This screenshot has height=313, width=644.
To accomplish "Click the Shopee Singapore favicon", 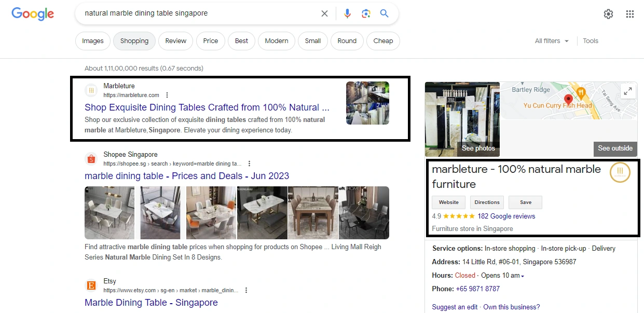I will [x=91, y=159].
